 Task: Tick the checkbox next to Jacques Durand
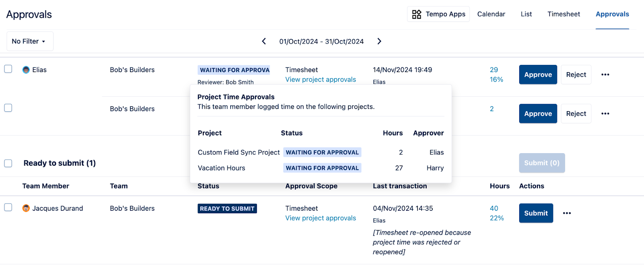(8, 208)
